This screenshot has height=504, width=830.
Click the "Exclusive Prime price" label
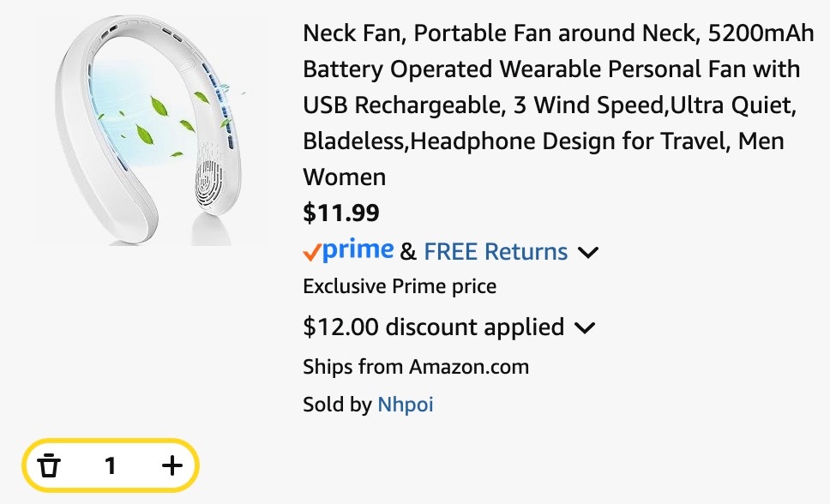(400, 286)
